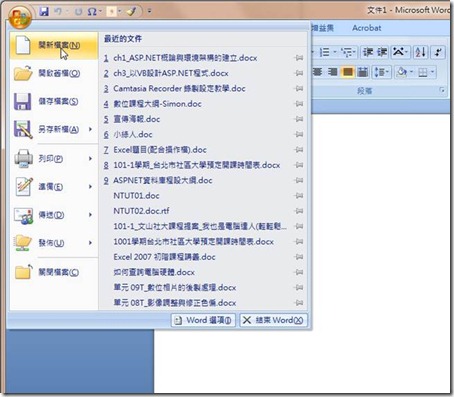Open recent file 小矮人.doc
The height and width of the screenshot is (397, 454).
coord(203,135)
